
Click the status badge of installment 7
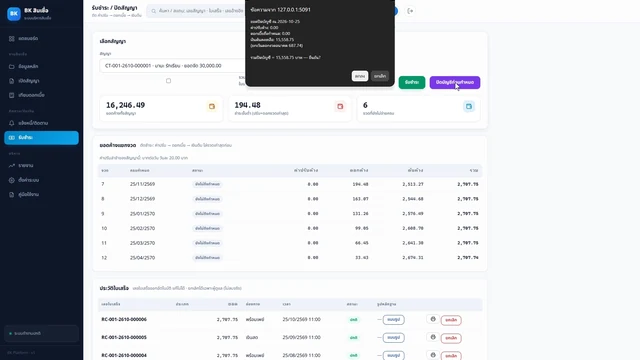tap(207, 184)
